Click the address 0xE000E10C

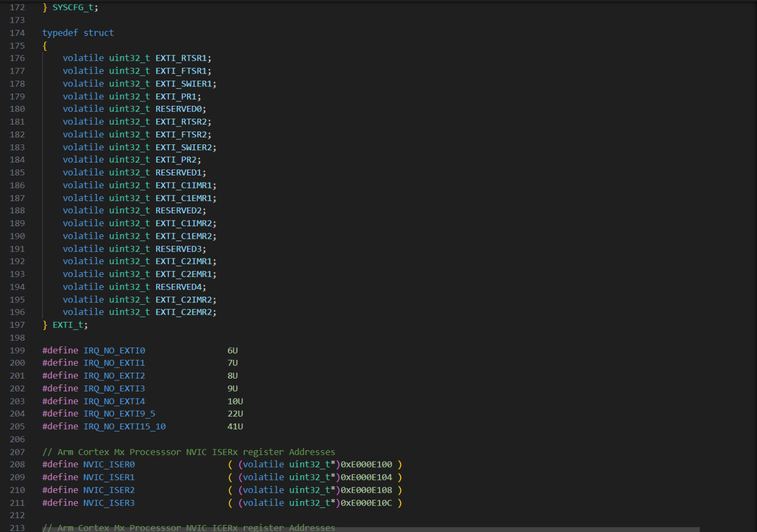367,503
